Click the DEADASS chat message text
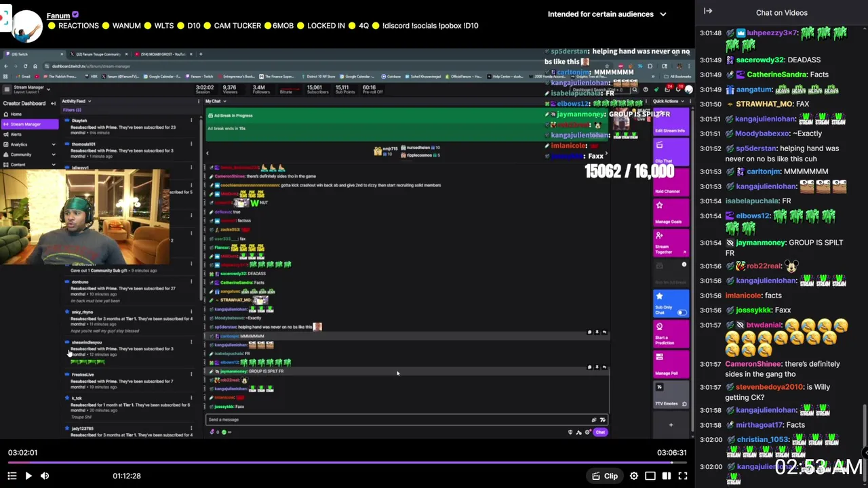868x488 pixels. pos(804,60)
